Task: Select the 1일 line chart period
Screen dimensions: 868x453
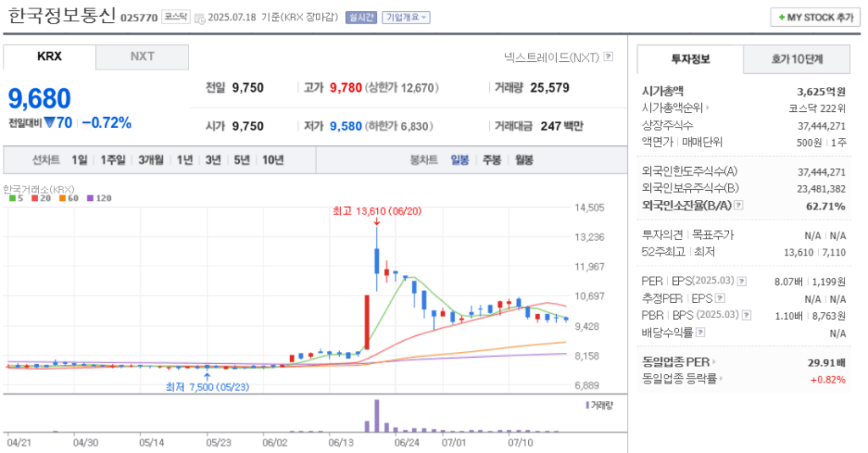Action: [x=79, y=160]
